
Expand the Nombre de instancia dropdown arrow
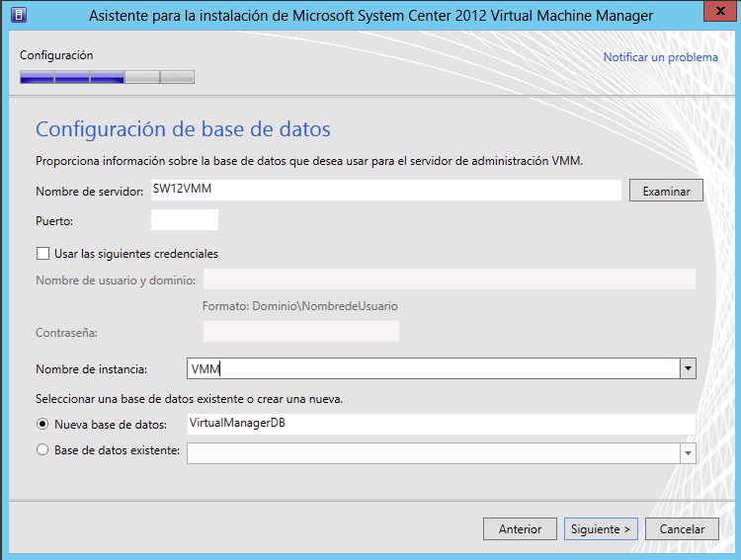click(x=688, y=368)
